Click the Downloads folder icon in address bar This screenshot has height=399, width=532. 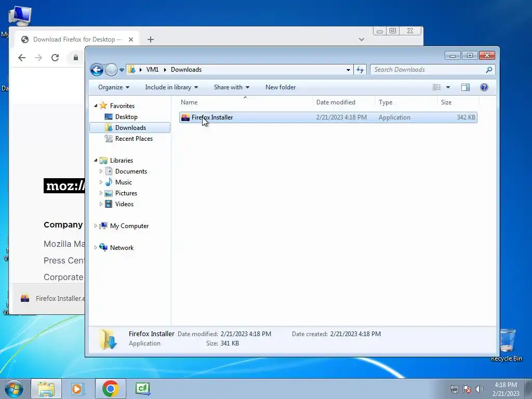coord(131,70)
